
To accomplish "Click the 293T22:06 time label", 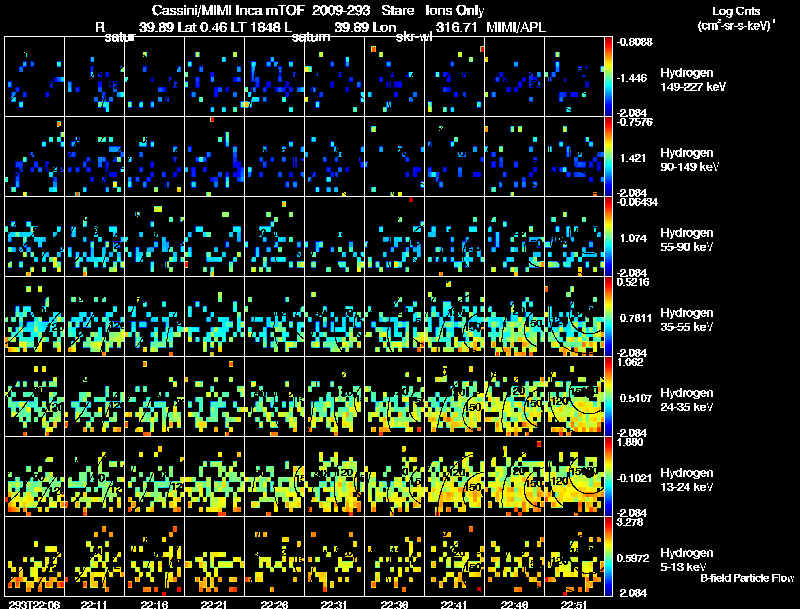I will click(34, 604).
